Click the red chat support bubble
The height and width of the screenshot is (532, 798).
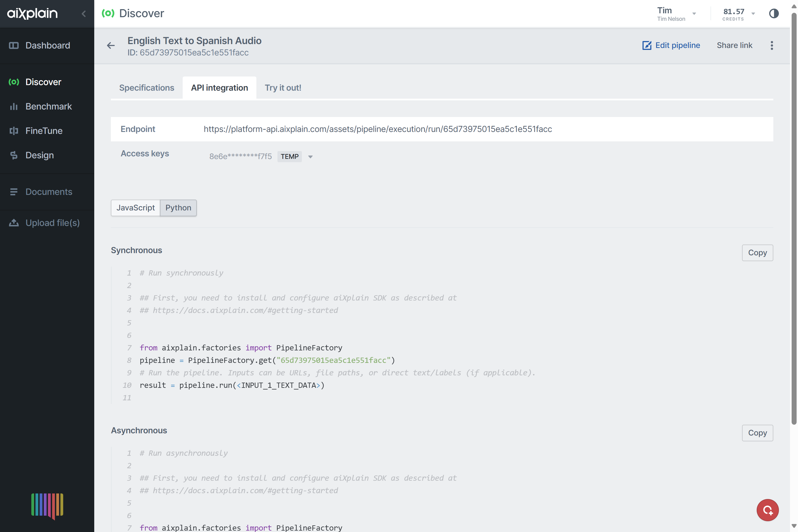click(768, 510)
